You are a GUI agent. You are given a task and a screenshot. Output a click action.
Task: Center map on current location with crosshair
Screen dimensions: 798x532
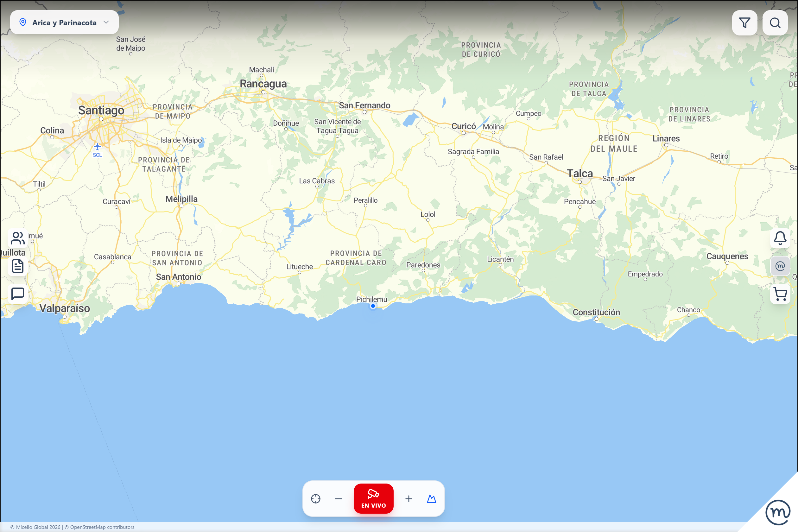(316, 499)
